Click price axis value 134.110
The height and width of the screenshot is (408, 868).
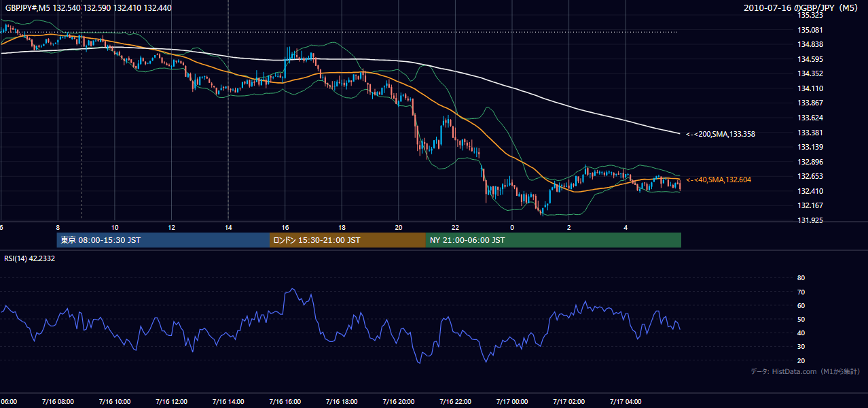coord(810,88)
